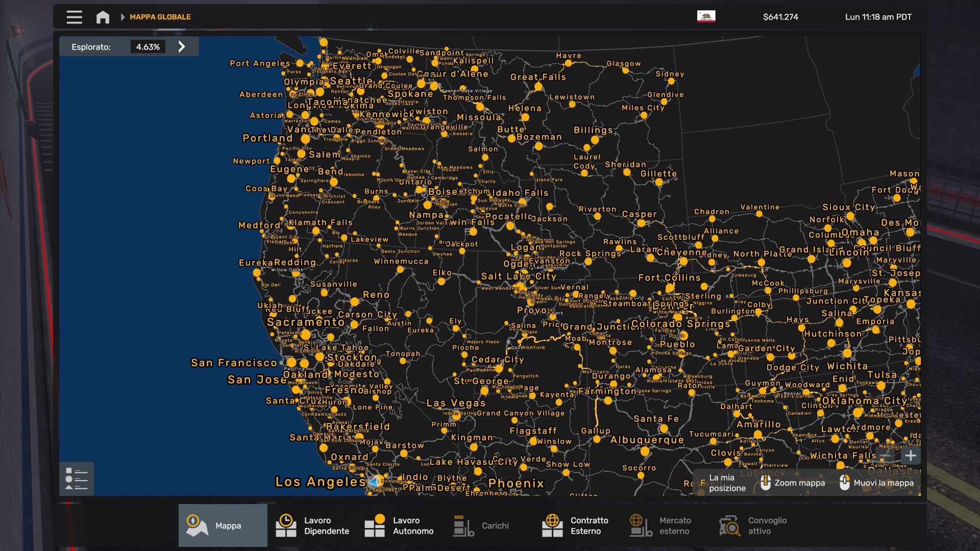Click the Zoom mappa mouse hint
This screenshot has height=551, width=980.
tap(793, 483)
